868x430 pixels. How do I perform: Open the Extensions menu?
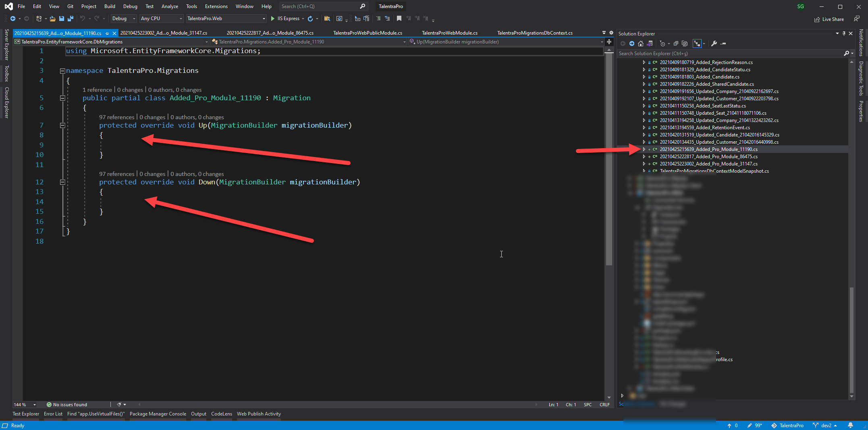pos(216,6)
